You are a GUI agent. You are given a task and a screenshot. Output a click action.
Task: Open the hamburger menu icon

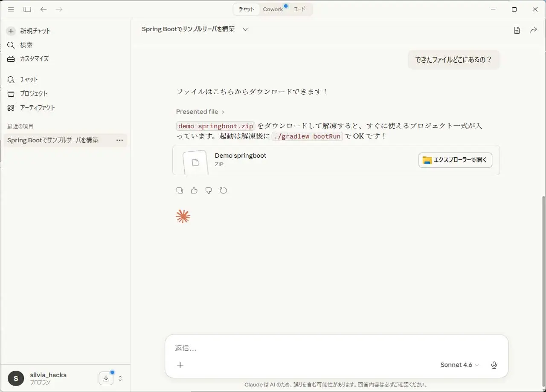(x=11, y=9)
